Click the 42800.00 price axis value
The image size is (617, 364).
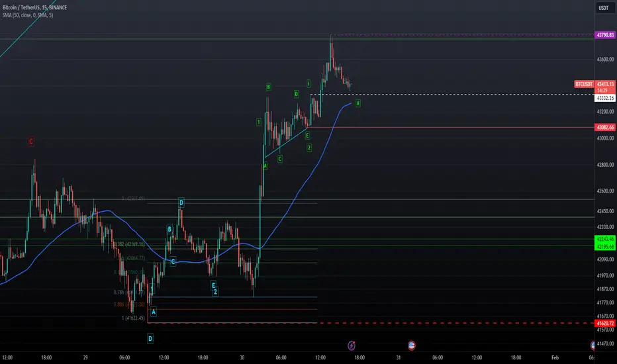click(605, 165)
